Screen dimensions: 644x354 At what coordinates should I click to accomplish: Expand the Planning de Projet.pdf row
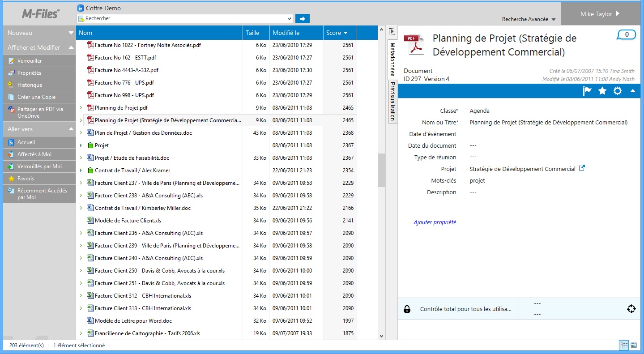(x=81, y=108)
